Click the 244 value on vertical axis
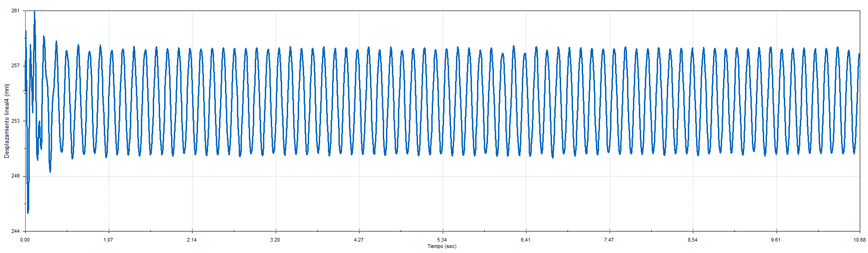 15,231
